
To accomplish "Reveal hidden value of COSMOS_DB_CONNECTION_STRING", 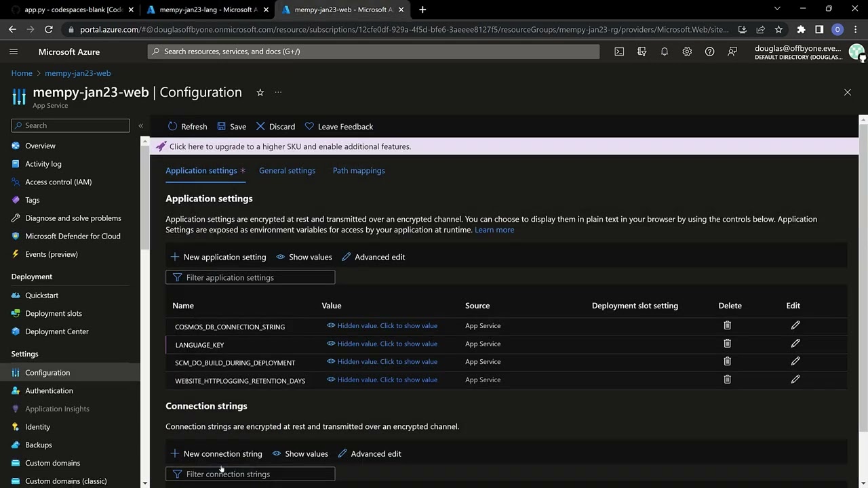I will (382, 325).
